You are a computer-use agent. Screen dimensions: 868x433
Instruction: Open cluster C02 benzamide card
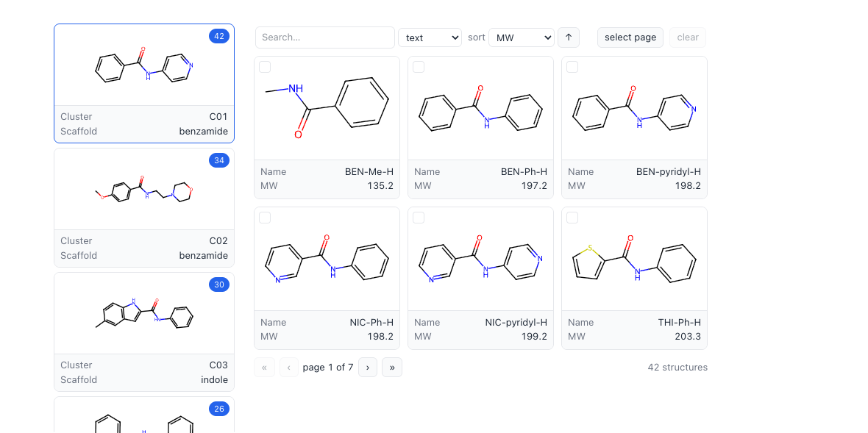[144, 208]
